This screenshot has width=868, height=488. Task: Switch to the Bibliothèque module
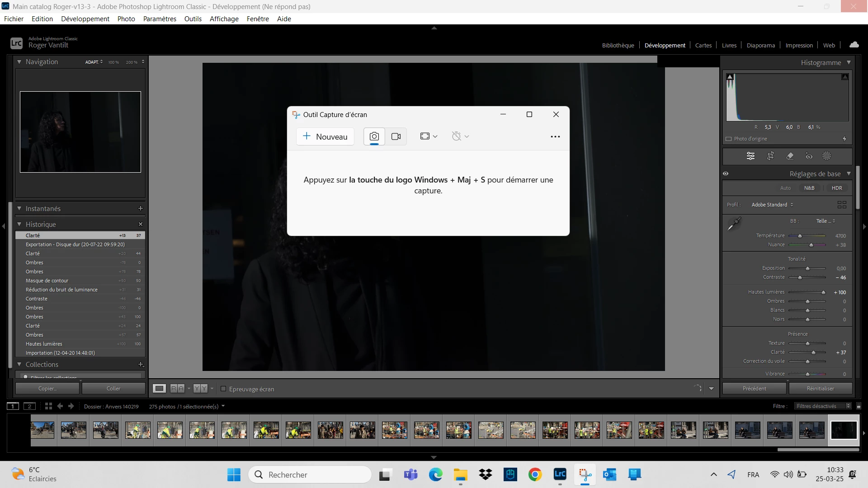click(x=618, y=45)
